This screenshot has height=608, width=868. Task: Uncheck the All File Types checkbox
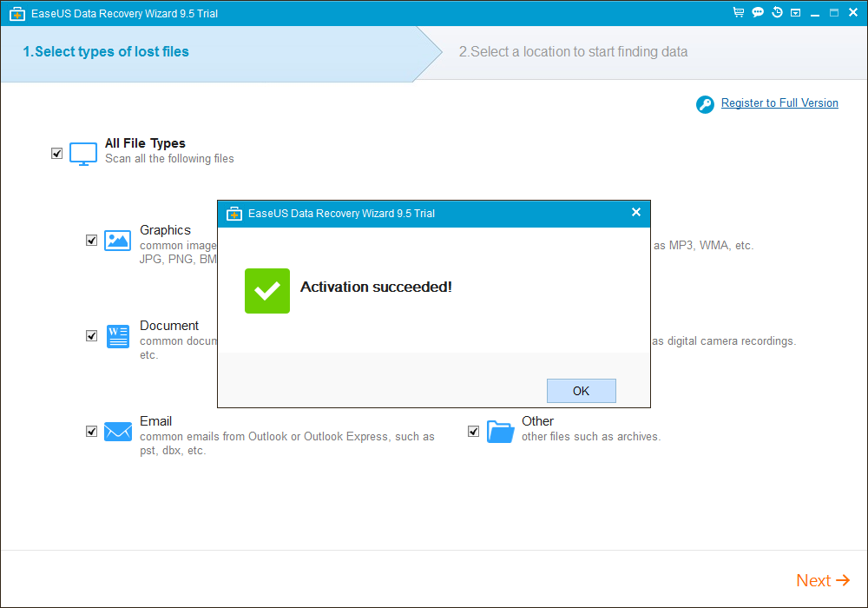pyautogui.click(x=56, y=154)
